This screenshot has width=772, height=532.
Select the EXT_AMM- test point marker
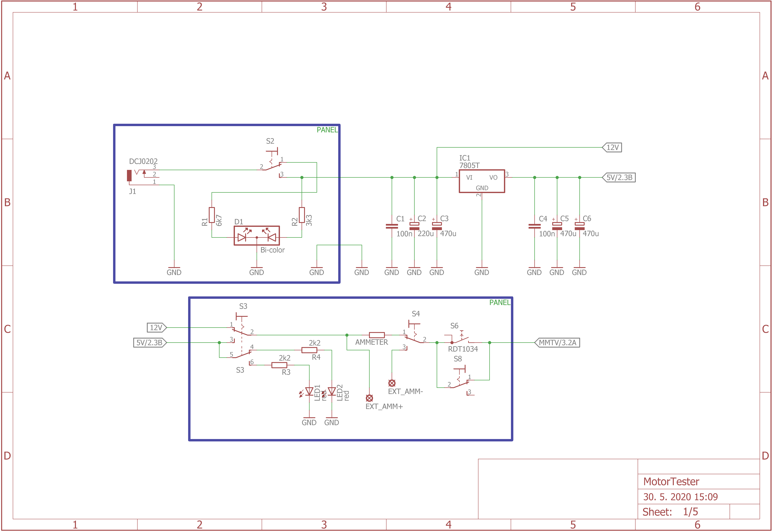click(392, 383)
